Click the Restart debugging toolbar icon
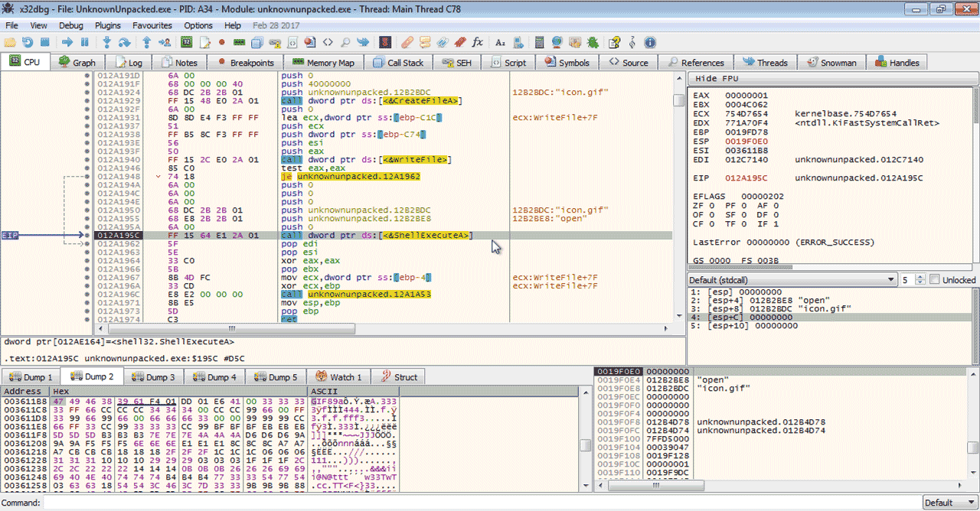980x511 pixels. pyautogui.click(x=28, y=42)
